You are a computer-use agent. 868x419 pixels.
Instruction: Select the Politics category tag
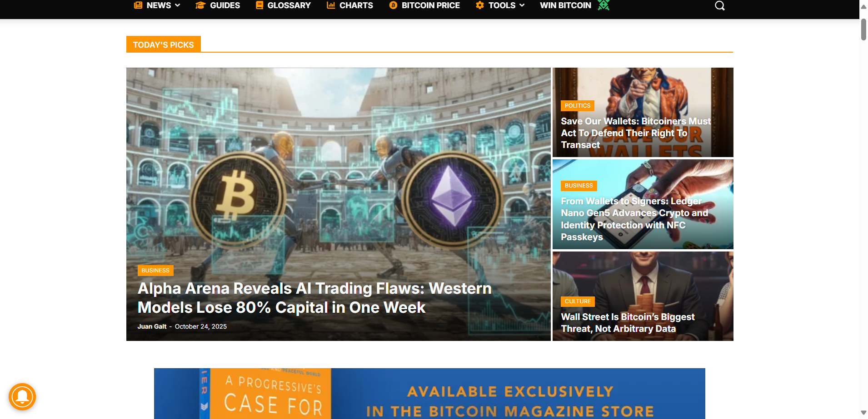(x=578, y=106)
